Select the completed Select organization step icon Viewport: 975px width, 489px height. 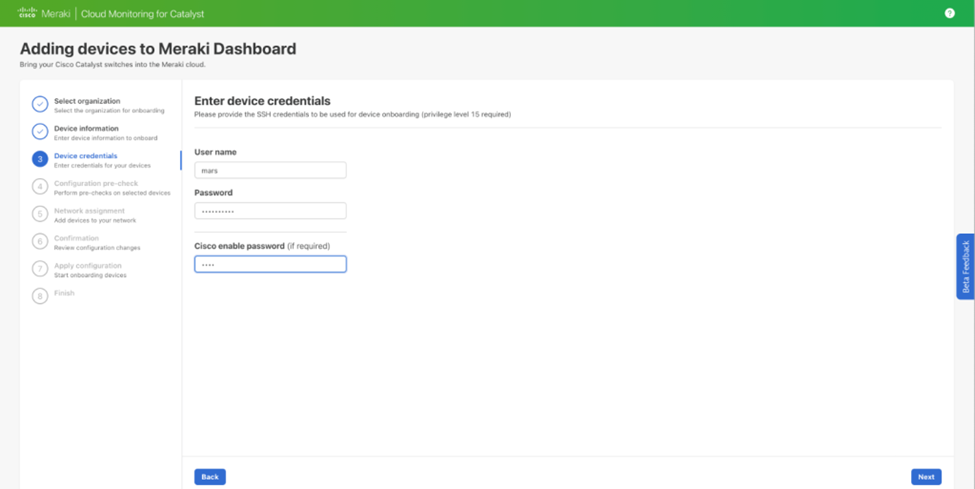tap(40, 104)
